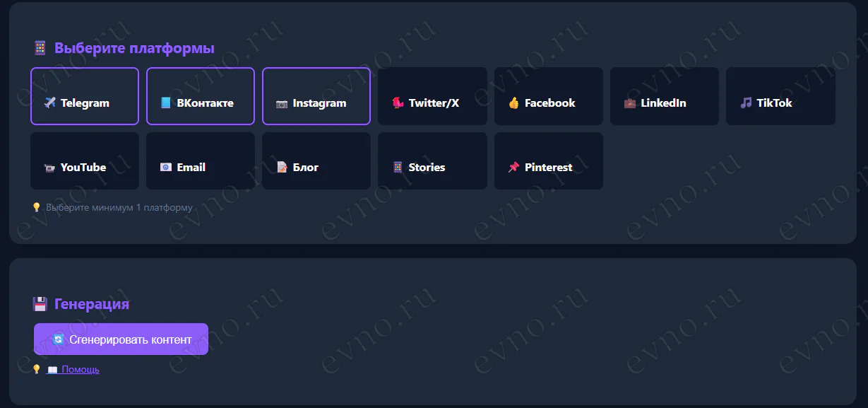Click the airplane icon on Telegram card

point(49,103)
